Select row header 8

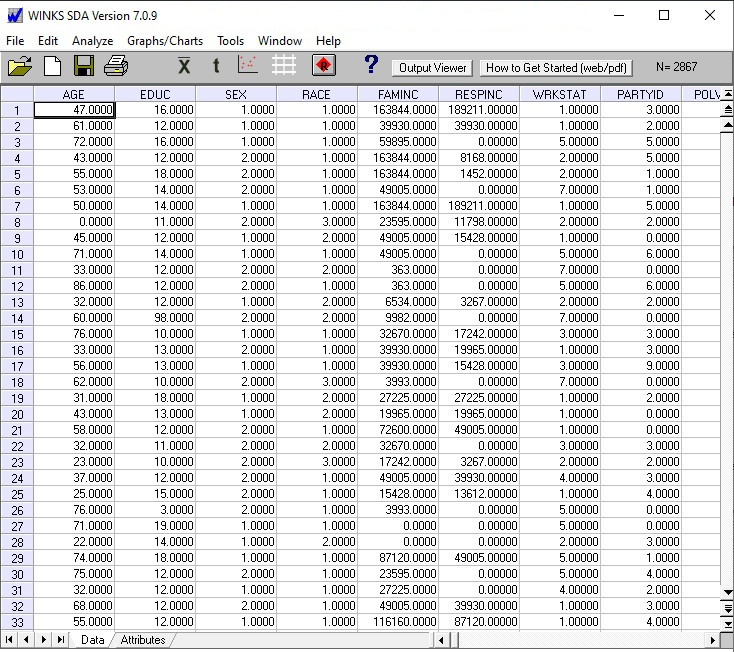click(x=17, y=222)
